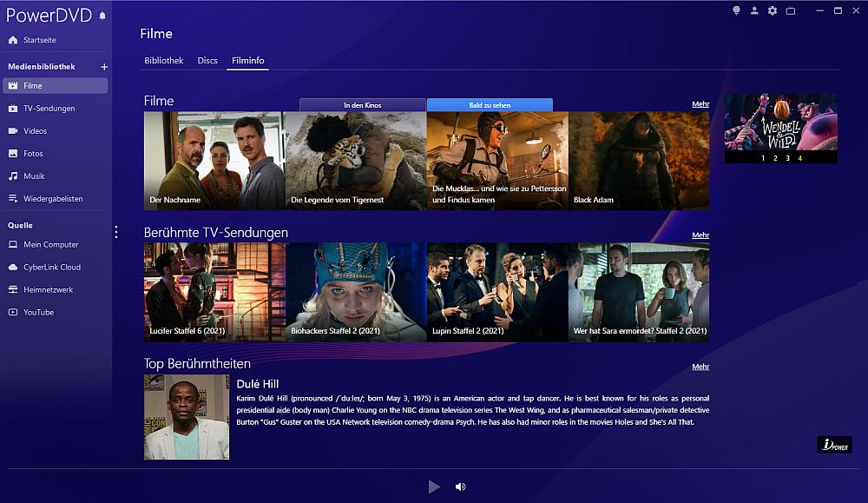Image resolution: width=868 pixels, height=503 pixels.
Task: Click the notification bell next to PowerDVD
Action: point(102,16)
